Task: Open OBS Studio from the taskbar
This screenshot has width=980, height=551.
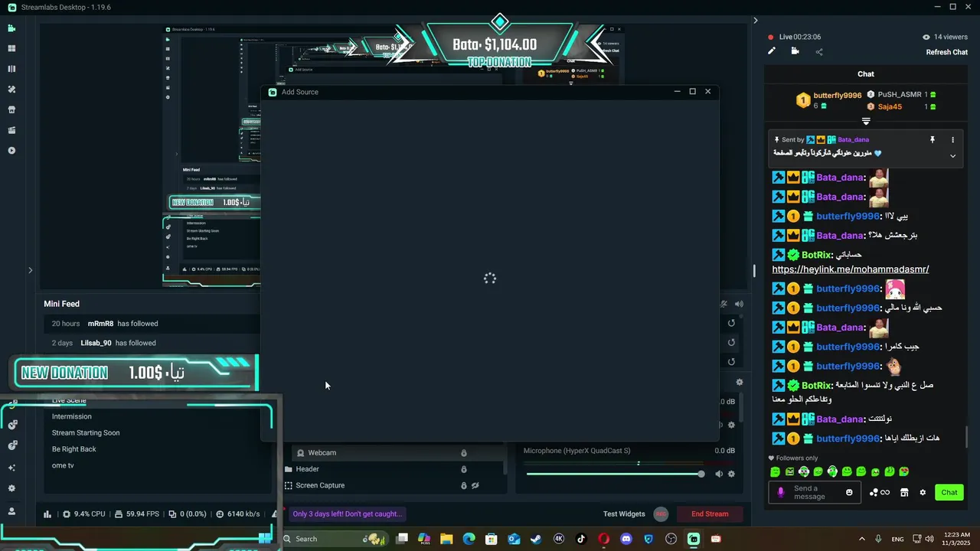Action: pos(671,539)
